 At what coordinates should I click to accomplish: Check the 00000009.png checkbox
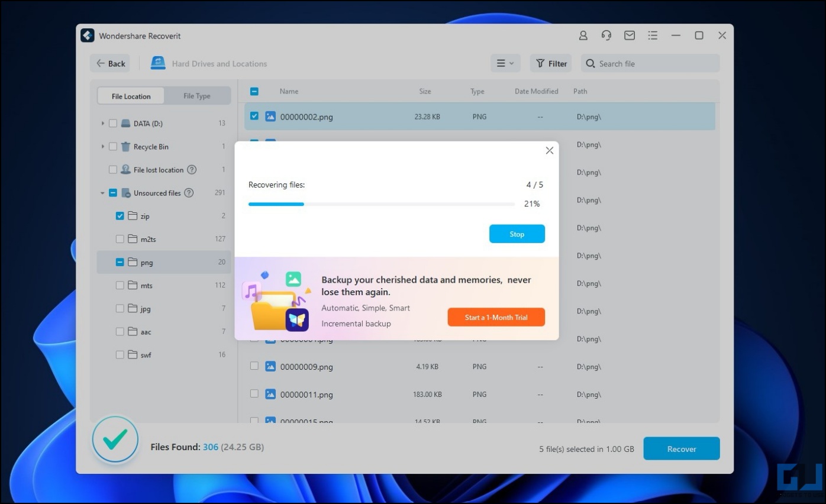(254, 366)
